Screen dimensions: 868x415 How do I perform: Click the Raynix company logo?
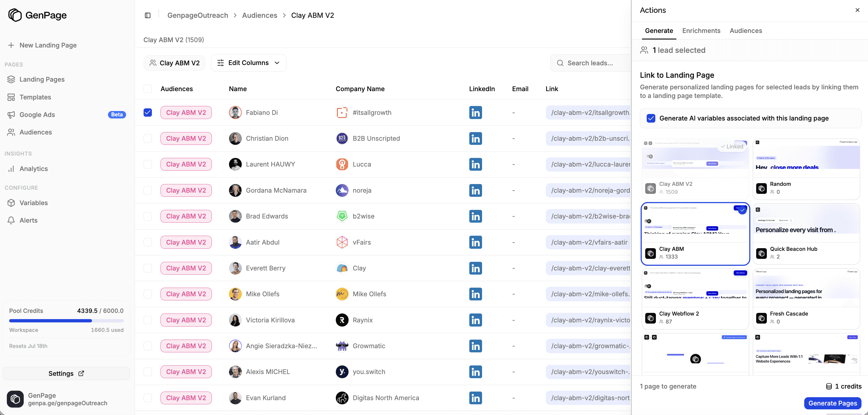point(342,320)
